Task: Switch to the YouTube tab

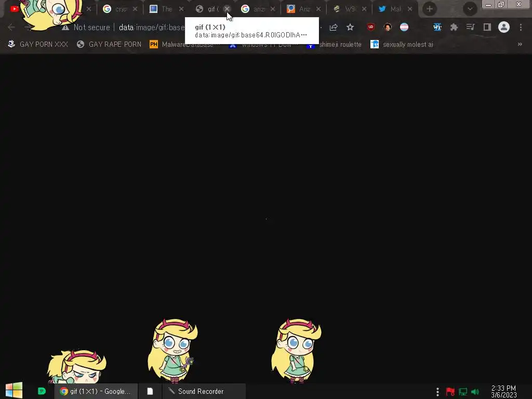Action: click(15, 9)
